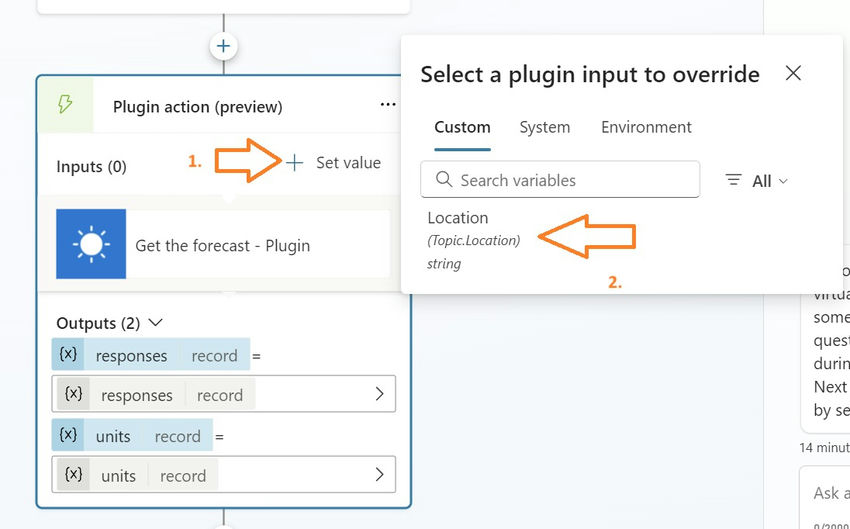Click the sun weather forecast icon
This screenshot has height=529, width=850.
91,244
